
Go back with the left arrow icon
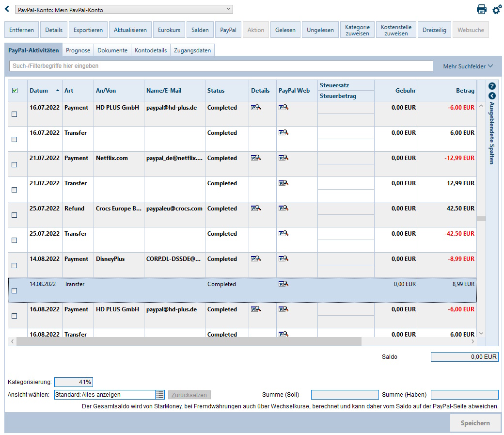click(x=7, y=9)
